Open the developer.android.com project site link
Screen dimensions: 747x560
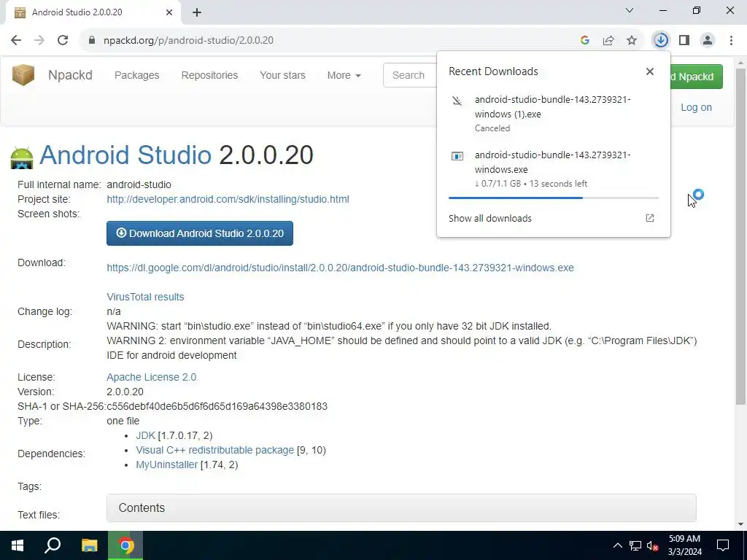228,199
